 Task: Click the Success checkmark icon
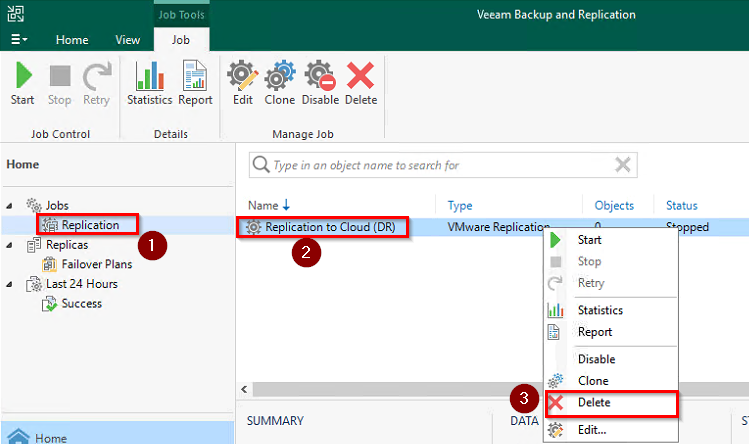pyautogui.click(x=49, y=303)
